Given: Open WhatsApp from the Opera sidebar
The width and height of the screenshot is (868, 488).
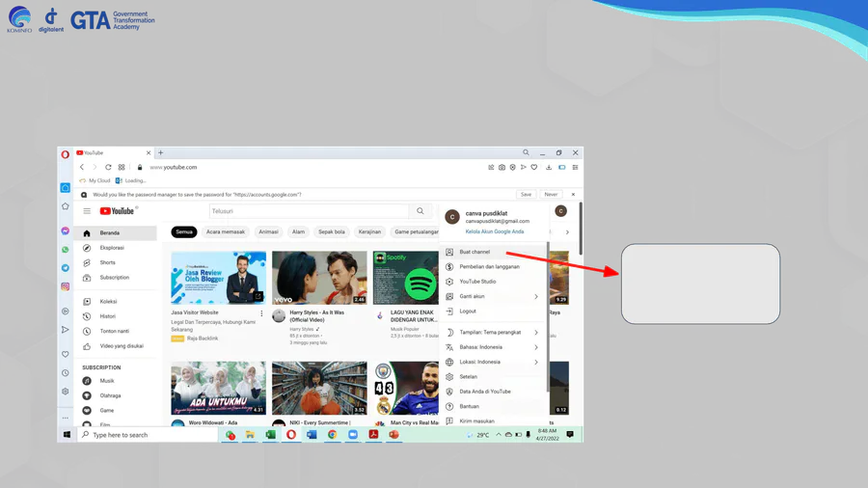Looking at the screenshot, I should [x=66, y=250].
